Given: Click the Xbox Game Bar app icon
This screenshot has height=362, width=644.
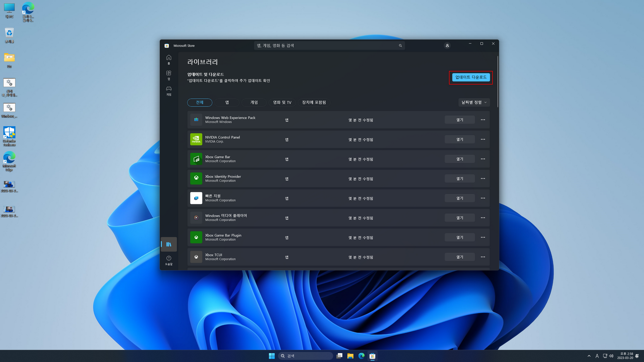Looking at the screenshot, I should coord(196,159).
